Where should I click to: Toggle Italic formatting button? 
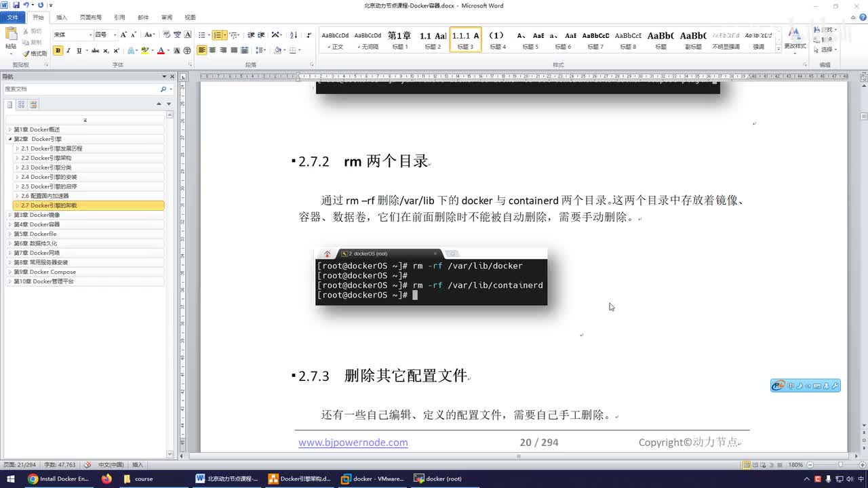(68, 51)
